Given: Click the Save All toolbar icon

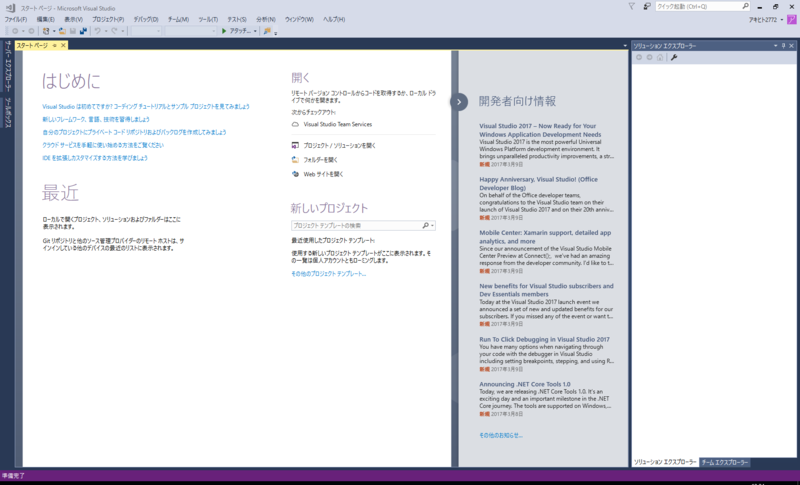Looking at the screenshot, I should 83,31.
